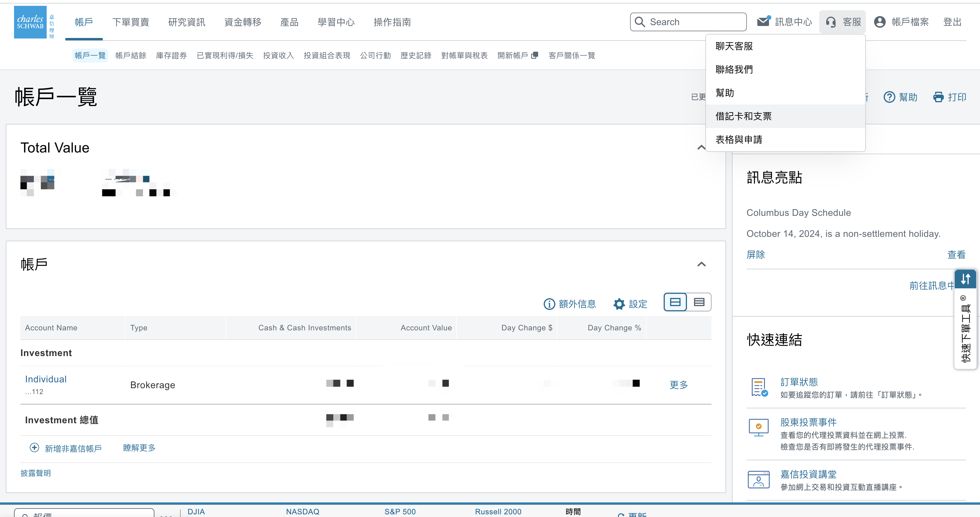The width and height of the screenshot is (980, 517).
Task: Open the quick trade tool arrows tab
Action: pyautogui.click(x=965, y=279)
